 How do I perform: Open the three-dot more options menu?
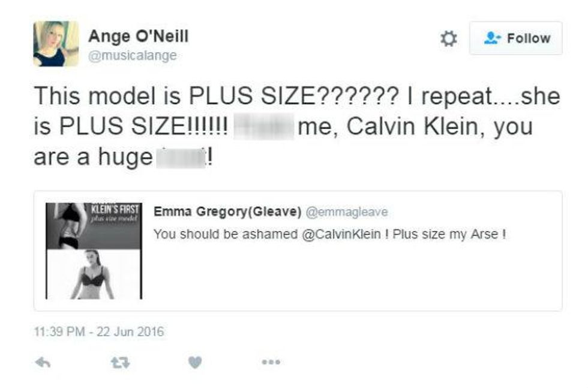click(x=272, y=362)
